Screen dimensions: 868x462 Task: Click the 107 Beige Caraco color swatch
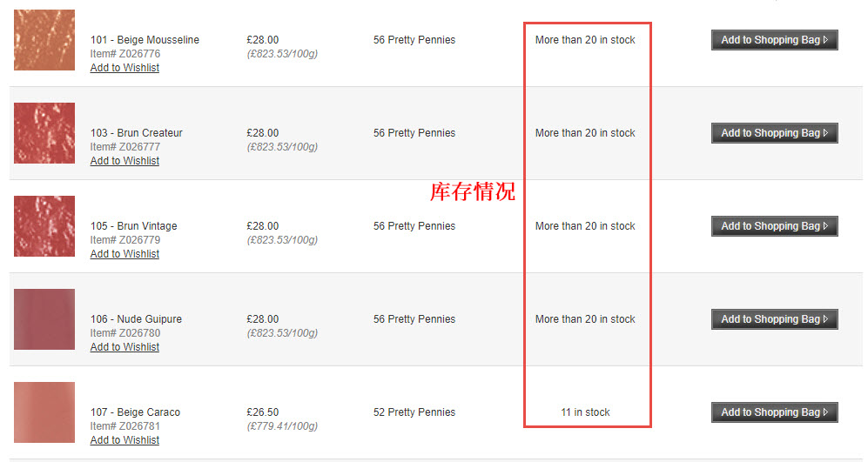tap(44, 412)
